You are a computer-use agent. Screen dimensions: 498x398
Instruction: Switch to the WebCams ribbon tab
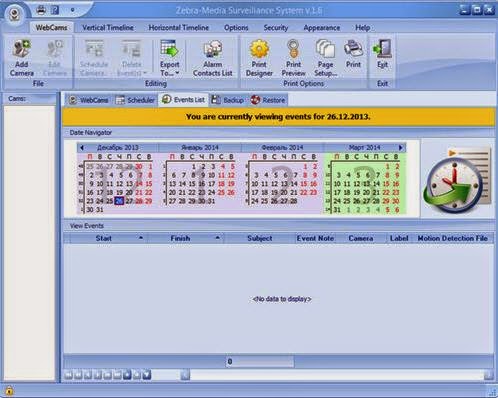(x=51, y=28)
